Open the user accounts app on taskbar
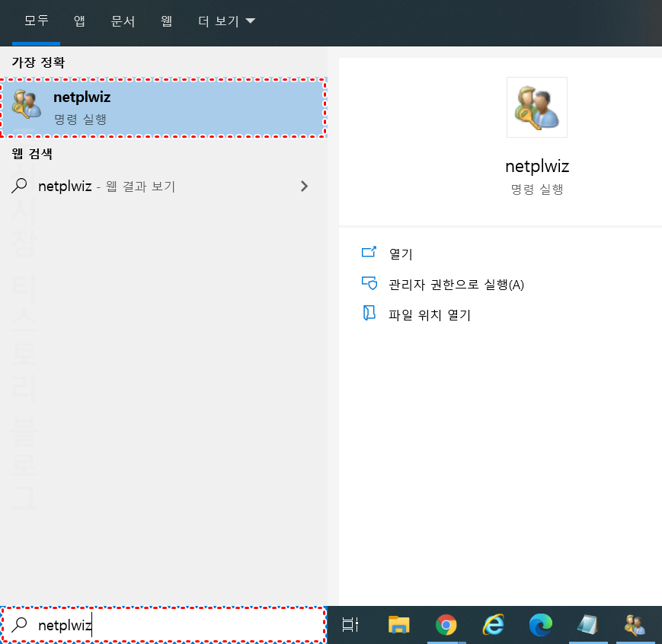 click(x=635, y=624)
